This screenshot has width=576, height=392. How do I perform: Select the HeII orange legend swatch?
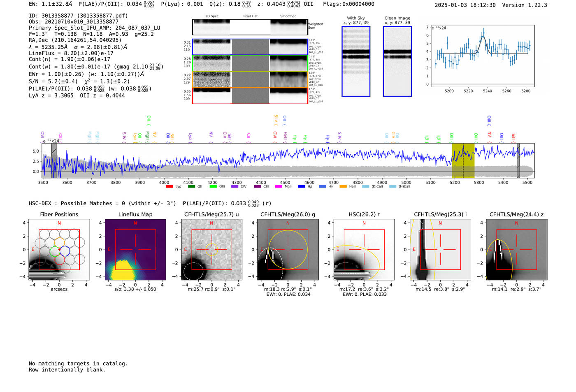coord(343,186)
